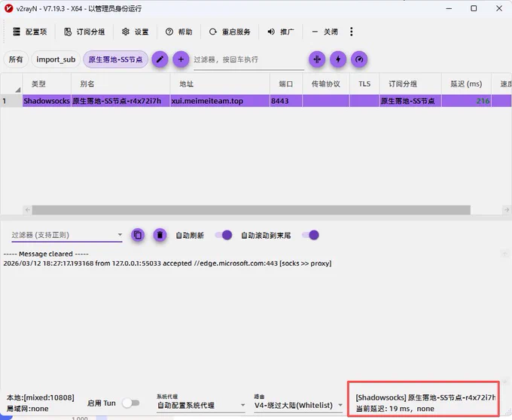Click the scrollbar left arrow

tap(27, 210)
